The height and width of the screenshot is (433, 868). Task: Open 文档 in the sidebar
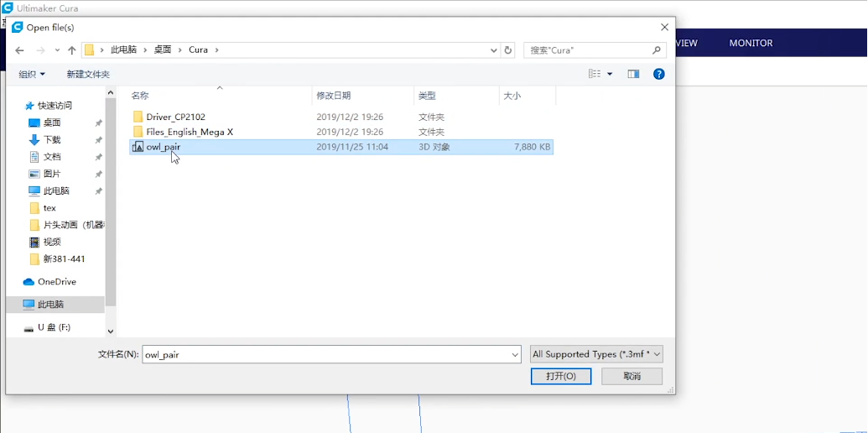(x=52, y=157)
